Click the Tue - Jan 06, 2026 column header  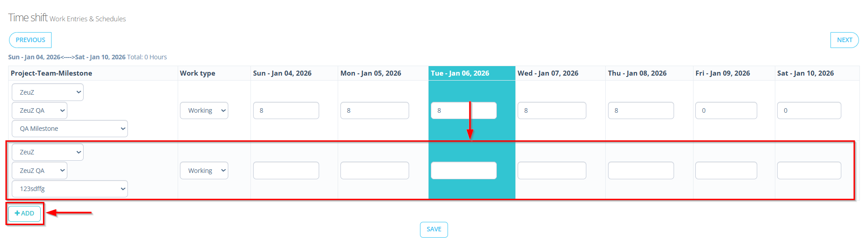point(460,73)
